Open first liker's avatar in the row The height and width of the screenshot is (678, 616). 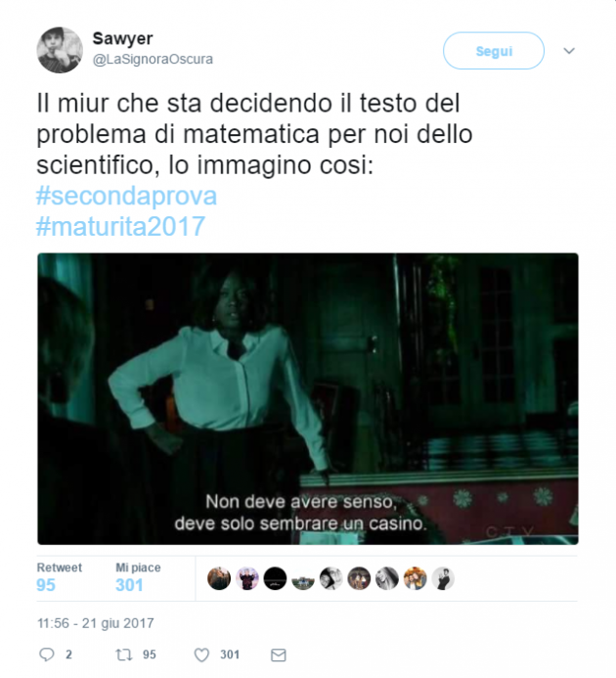[219, 578]
